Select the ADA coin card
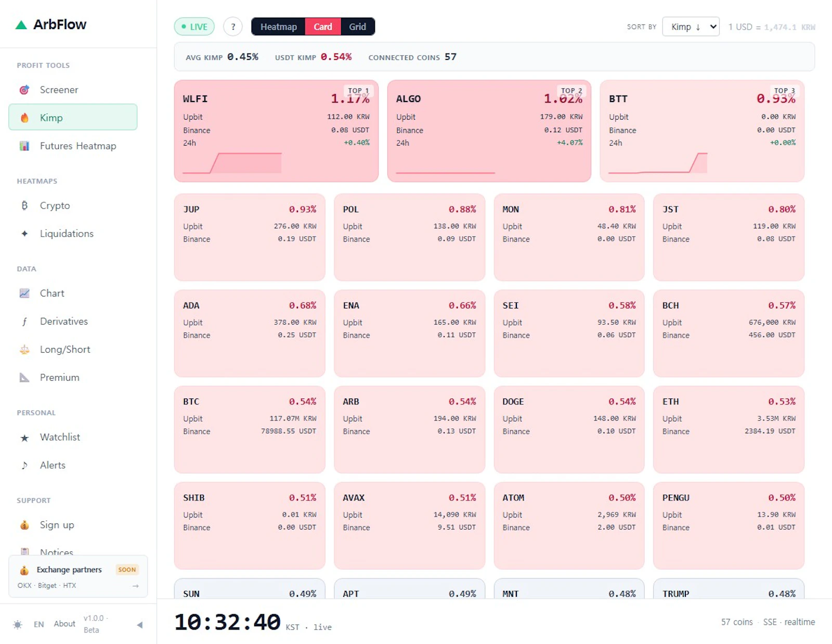832x644 pixels. tap(250, 333)
